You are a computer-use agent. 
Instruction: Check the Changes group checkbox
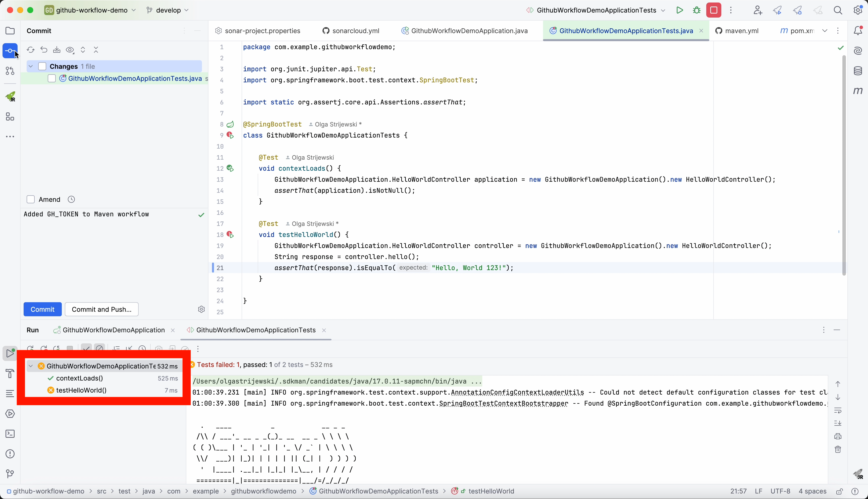(42, 67)
